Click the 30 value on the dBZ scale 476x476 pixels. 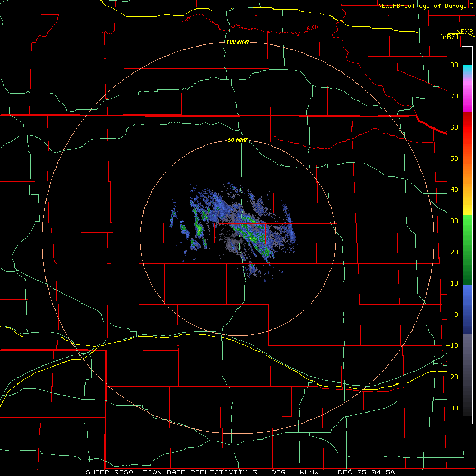pyautogui.click(x=454, y=221)
